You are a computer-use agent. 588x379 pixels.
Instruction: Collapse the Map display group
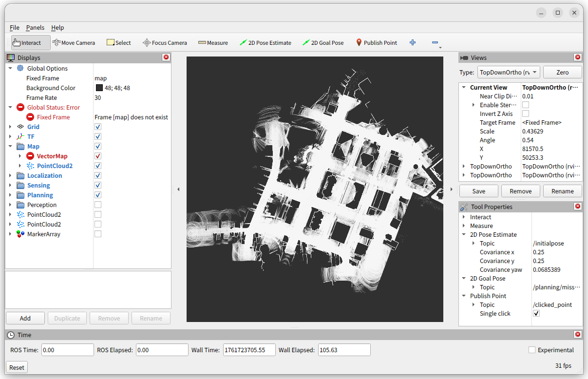click(x=10, y=147)
